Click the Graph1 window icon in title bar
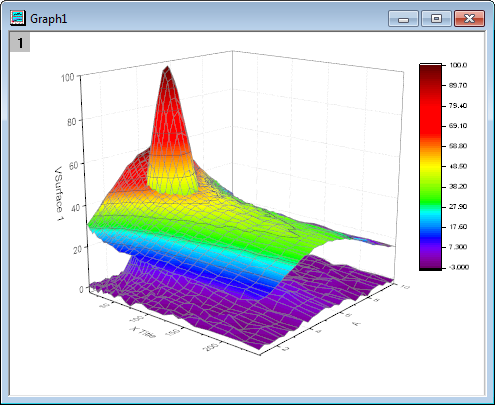Image resolution: width=495 pixels, height=405 pixels. point(18,18)
